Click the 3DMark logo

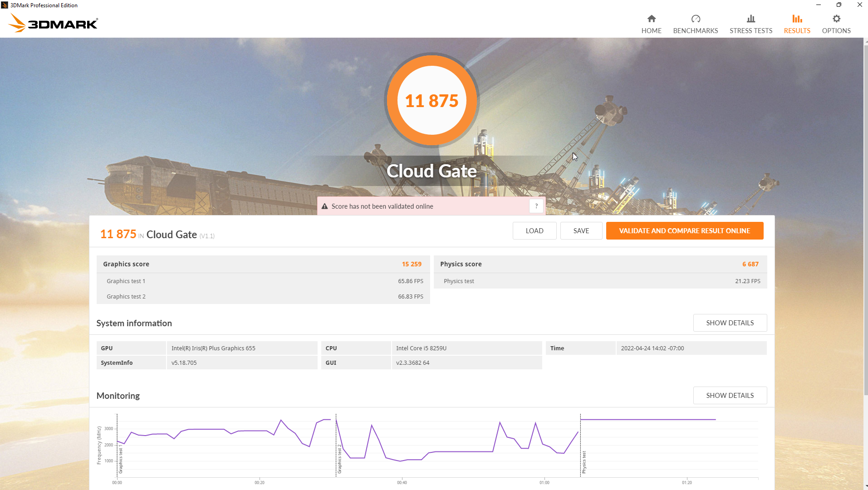coord(54,23)
